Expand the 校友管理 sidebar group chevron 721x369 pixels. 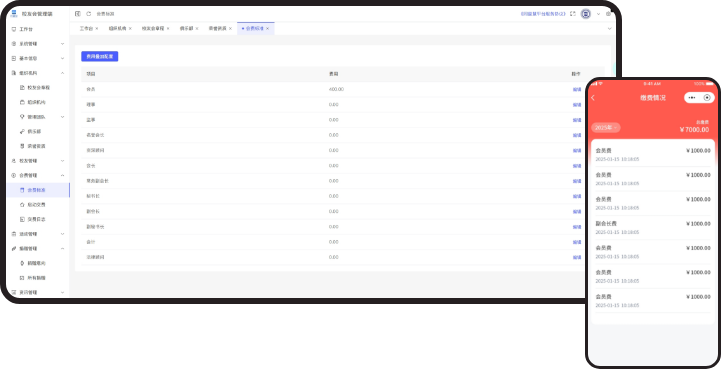63,161
